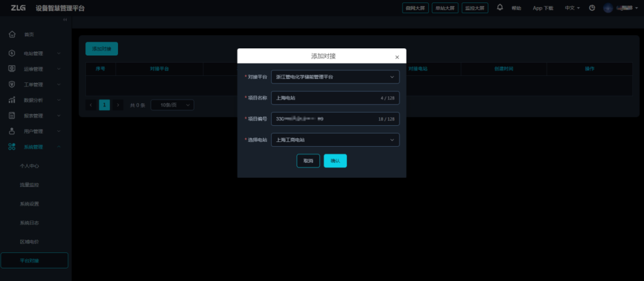Image resolution: width=644 pixels, height=281 pixels.
Task: Expand the 报表管理 menu chevron
Action: click(x=58, y=116)
